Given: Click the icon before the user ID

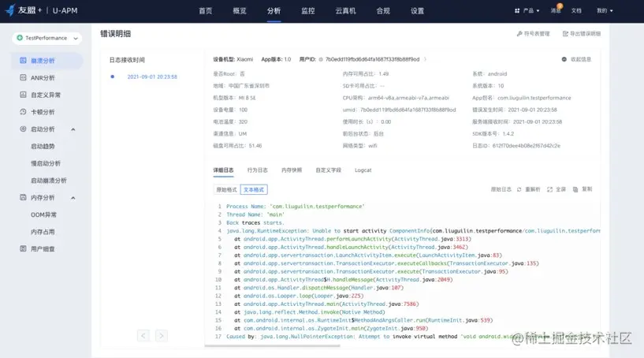Looking at the screenshot, I should 321,60.
